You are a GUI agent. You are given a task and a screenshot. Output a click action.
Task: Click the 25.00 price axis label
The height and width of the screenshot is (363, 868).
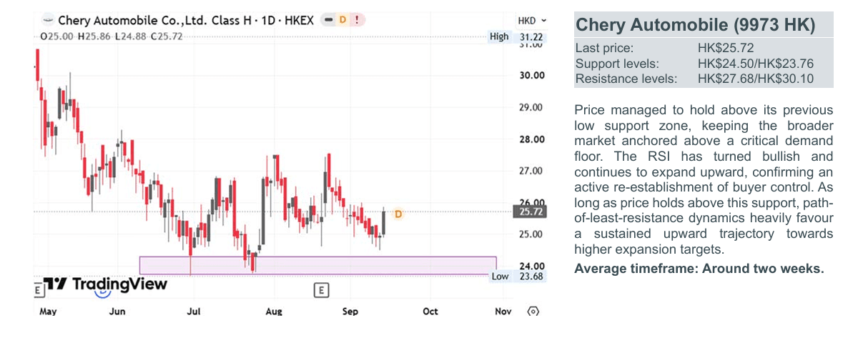tap(531, 234)
